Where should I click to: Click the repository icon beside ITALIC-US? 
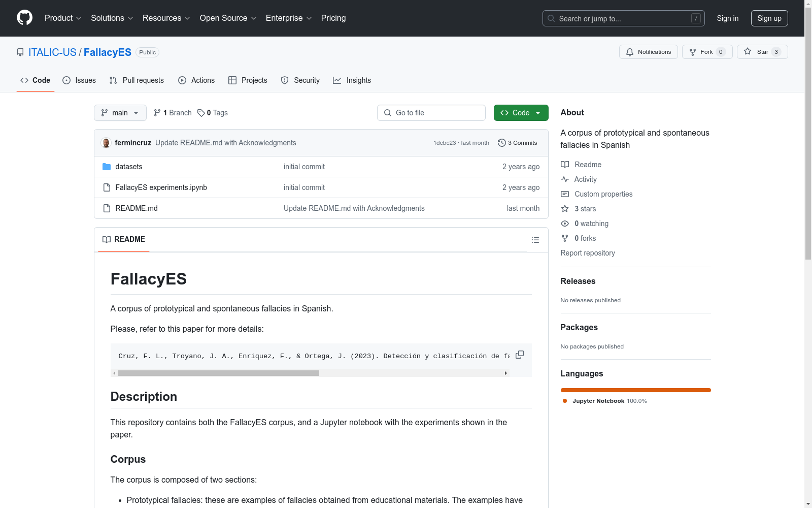tap(20, 52)
